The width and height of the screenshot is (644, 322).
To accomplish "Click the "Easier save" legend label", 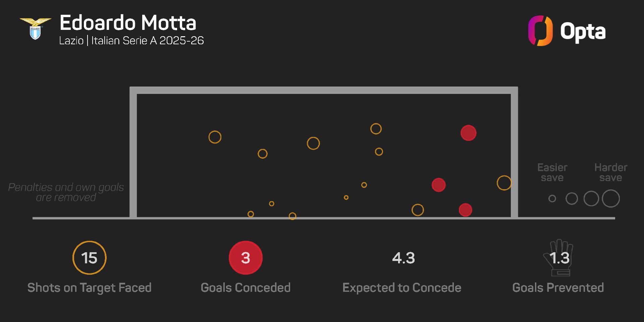I will (x=552, y=172).
